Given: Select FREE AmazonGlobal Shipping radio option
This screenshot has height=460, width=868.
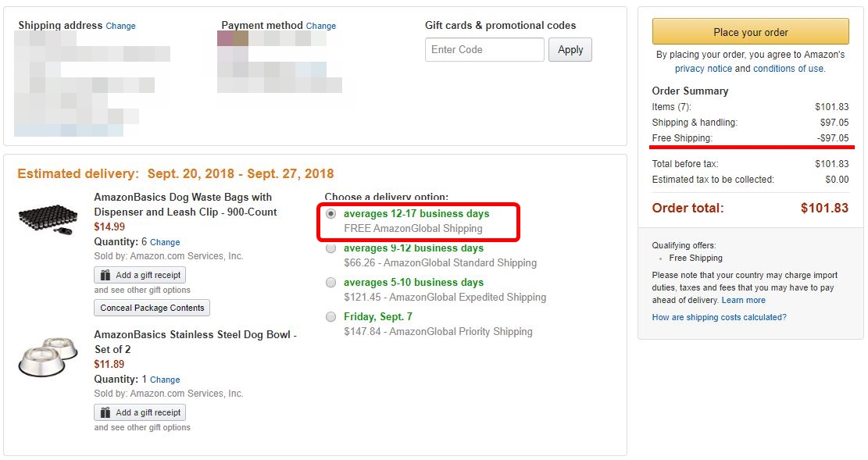Looking at the screenshot, I should (x=331, y=214).
